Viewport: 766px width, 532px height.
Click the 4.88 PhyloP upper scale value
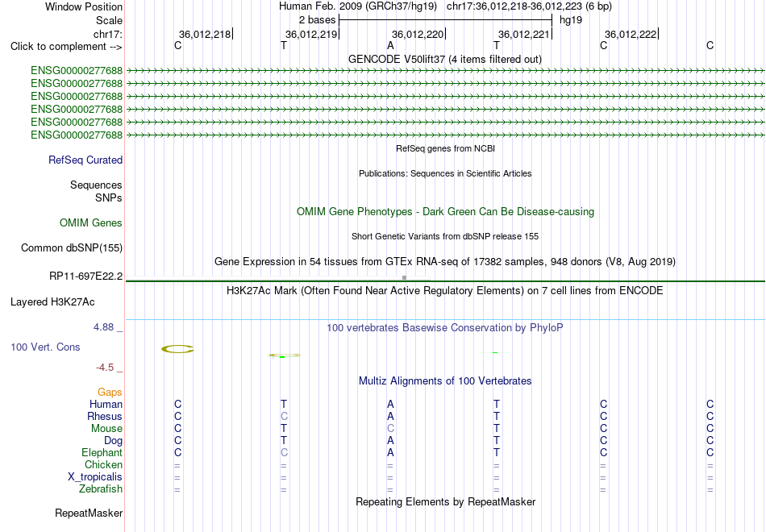pos(103,326)
